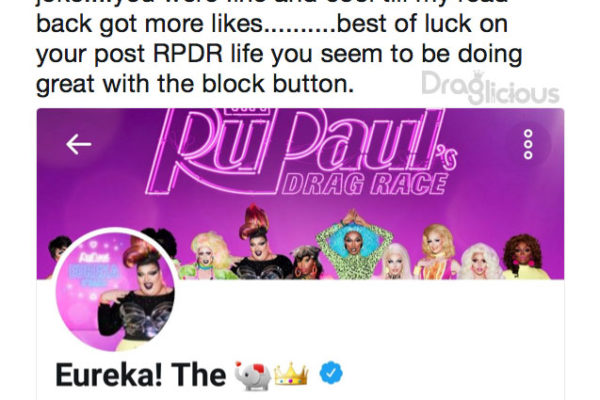Screen dimensions: 600x400
Task: Click the blue verified checkmark badge
Action: 331,372
